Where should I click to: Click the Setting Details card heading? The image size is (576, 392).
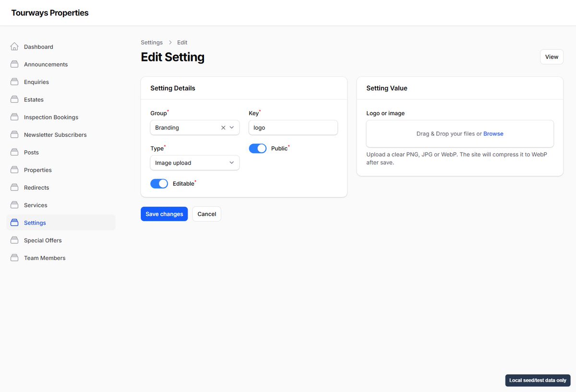[173, 88]
